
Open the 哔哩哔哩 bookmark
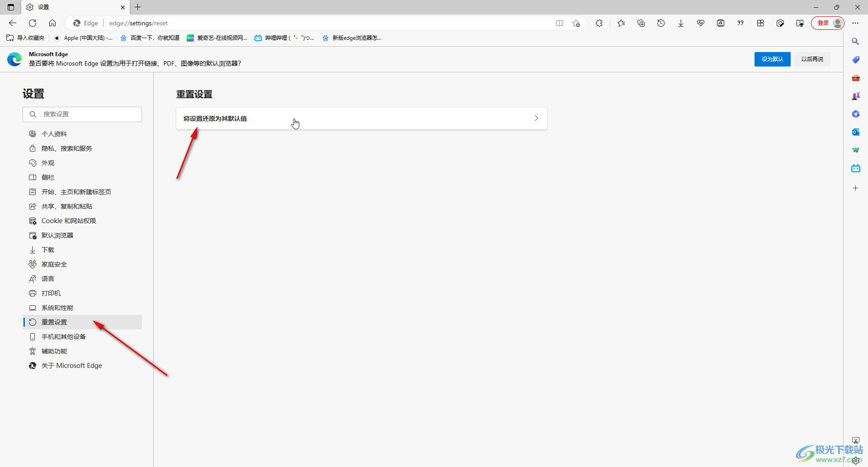[285, 38]
